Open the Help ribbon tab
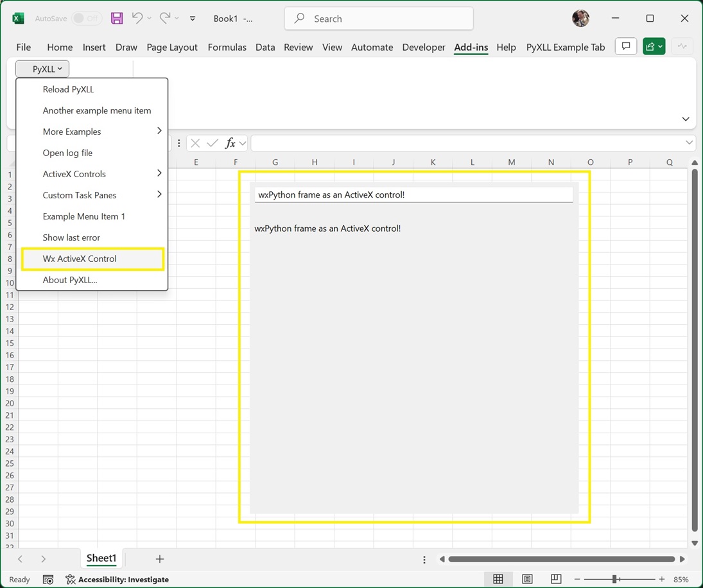703x588 pixels. [506, 47]
